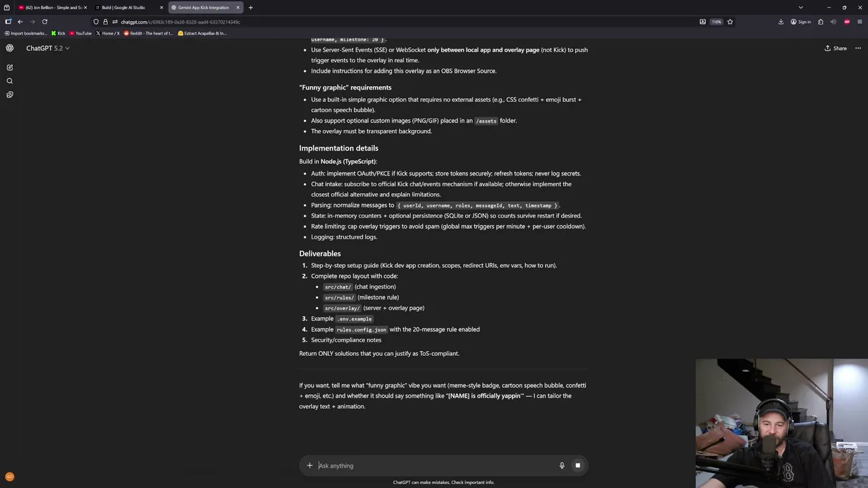This screenshot has width=868, height=488.
Task: Reset the 110% zoom level indicator
Action: tap(717, 22)
